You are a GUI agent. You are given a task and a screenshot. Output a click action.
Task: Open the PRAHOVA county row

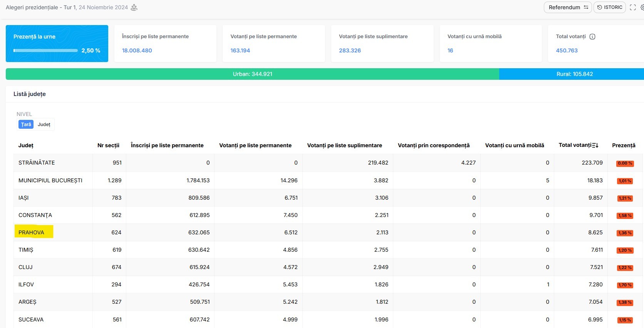click(x=31, y=232)
